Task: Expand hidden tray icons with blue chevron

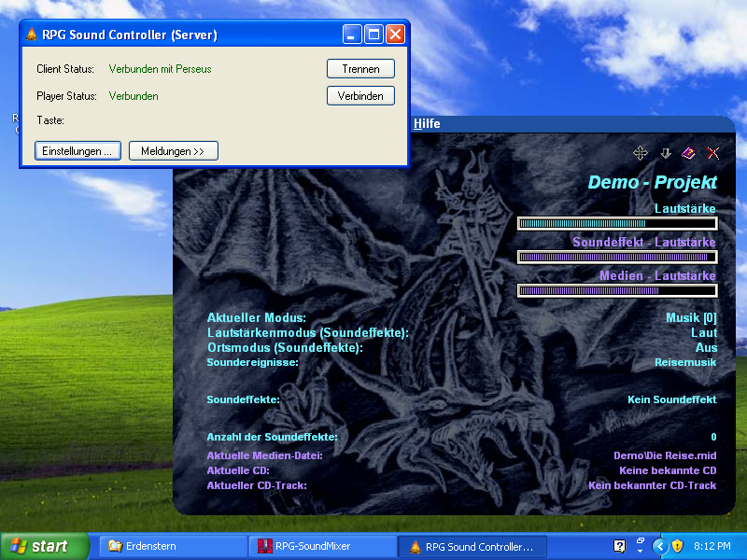Action: (660, 546)
